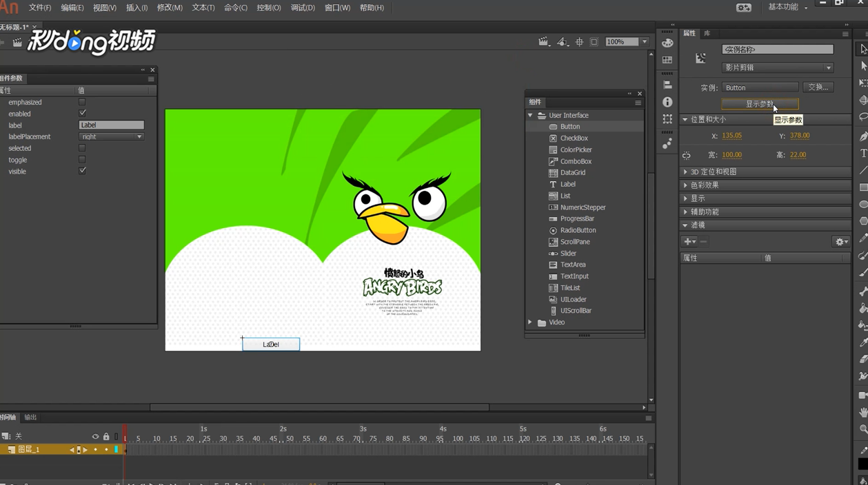Open the 控制(O) menu
The width and height of the screenshot is (868, 485).
click(x=269, y=8)
